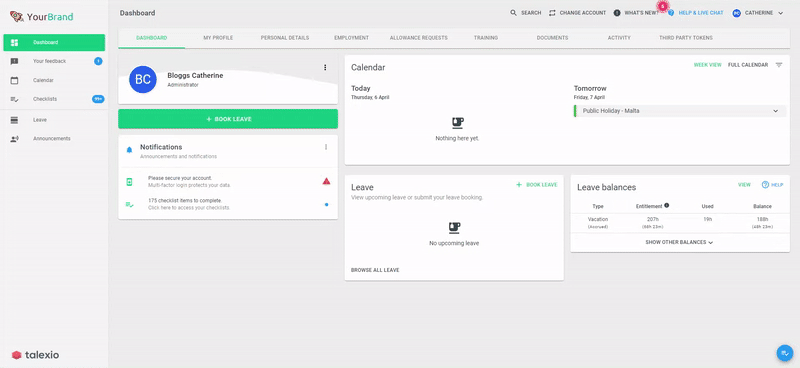Click the Notifications bell icon
Viewport: 800px width, 368px height.
(129, 150)
